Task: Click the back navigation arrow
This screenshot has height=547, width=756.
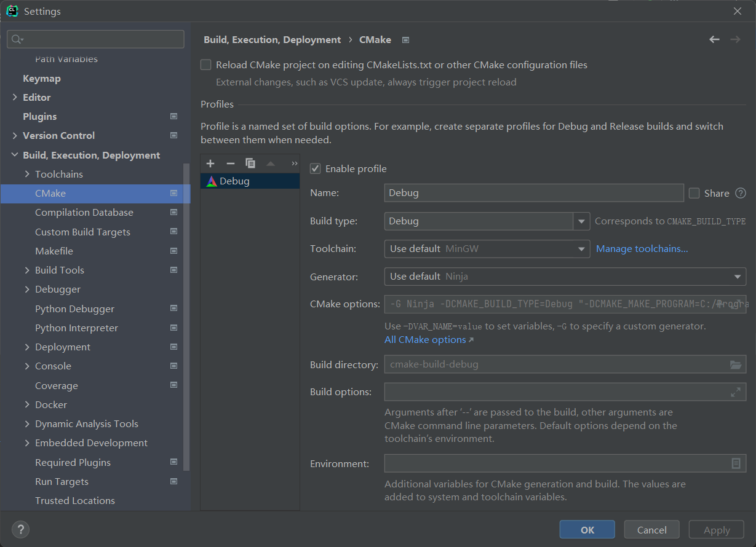Action: 714,39
